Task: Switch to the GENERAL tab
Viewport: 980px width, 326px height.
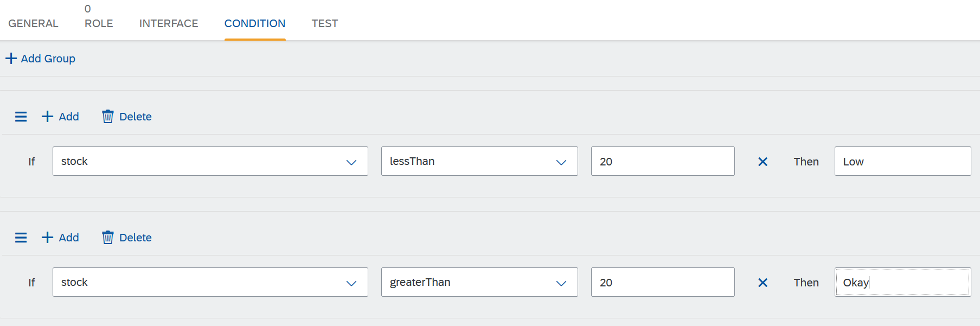Action: pos(33,23)
